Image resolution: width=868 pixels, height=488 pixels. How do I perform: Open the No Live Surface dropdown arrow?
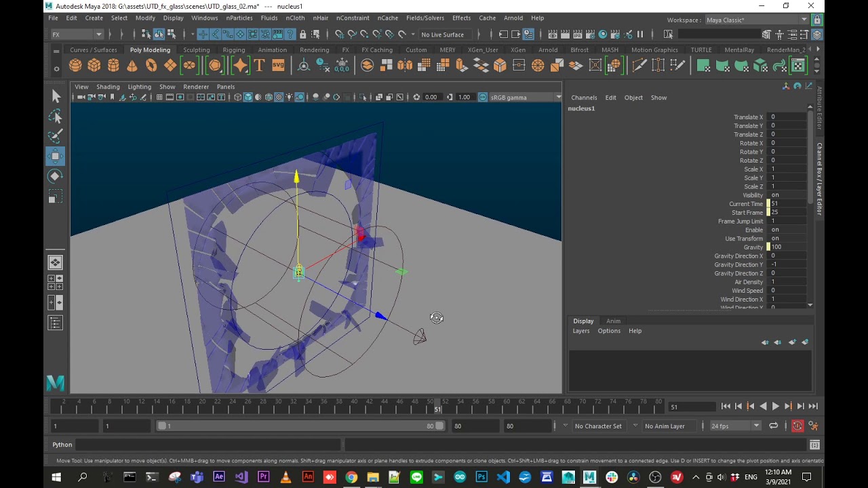(413, 35)
